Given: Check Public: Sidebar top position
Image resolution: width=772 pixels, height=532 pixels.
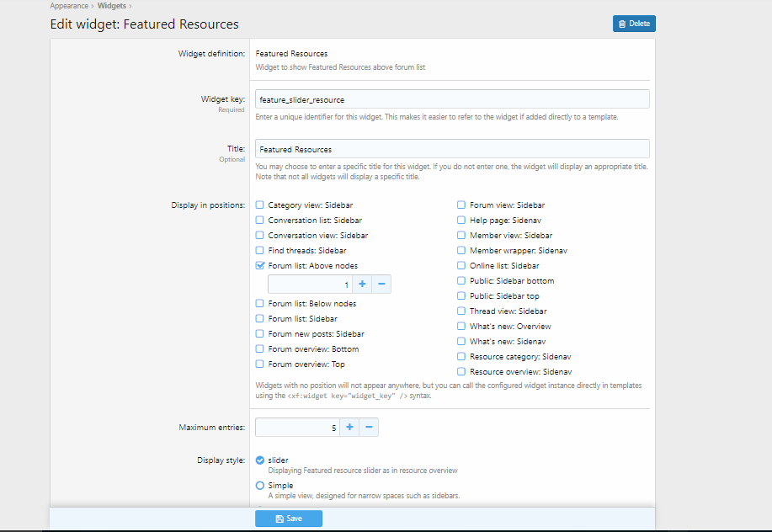Looking at the screenshot, I should (x=461, y=296).
